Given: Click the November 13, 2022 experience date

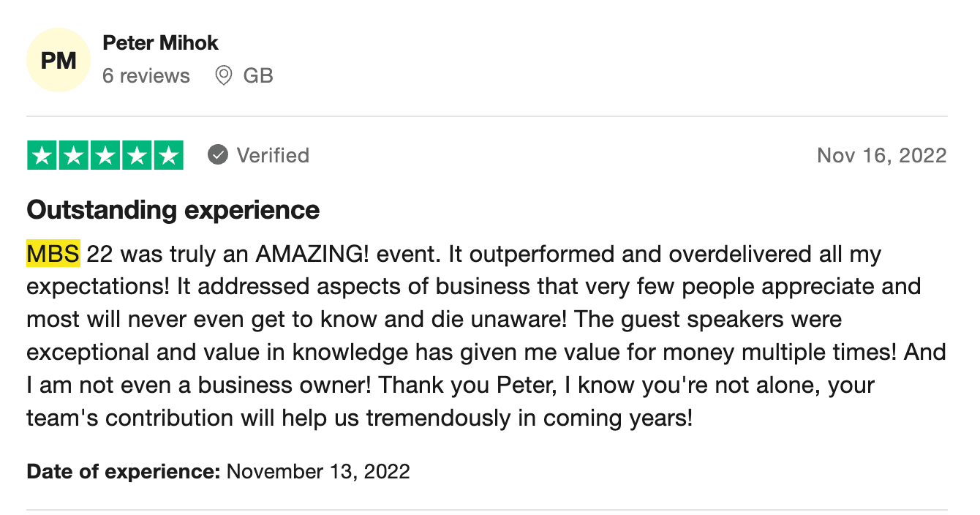Looking at the screenshot, I should [x=318, y=471].
